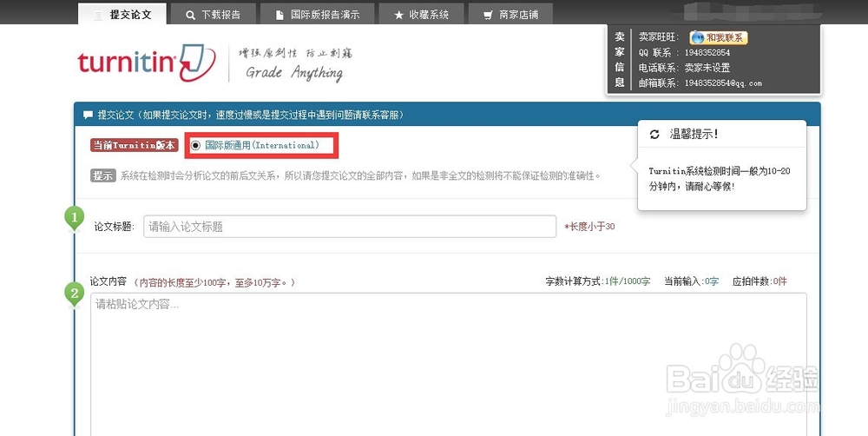Click the cart icon on 商家店铺 tab

(x=488, y=16)
